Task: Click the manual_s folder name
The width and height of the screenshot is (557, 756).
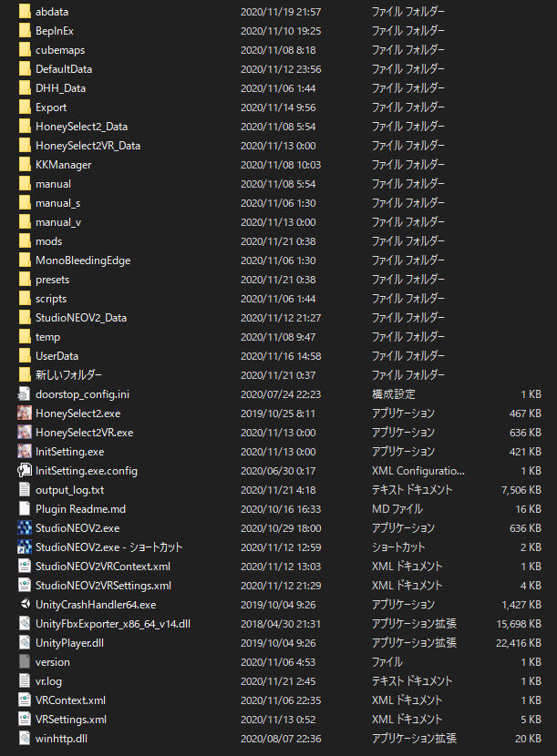Action: coord(58,203)
